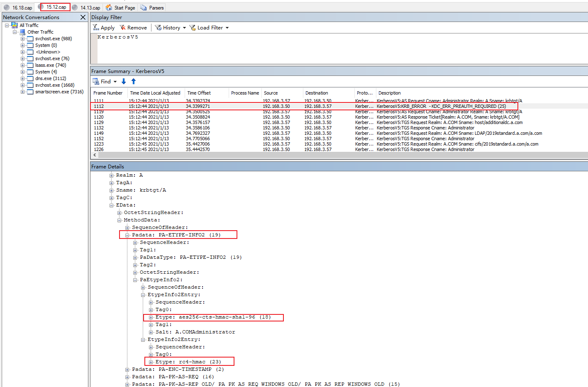This screenshot has height=387, width=588.
Task: Sort by Frame Number column
Action: click(x=108, y=93)
